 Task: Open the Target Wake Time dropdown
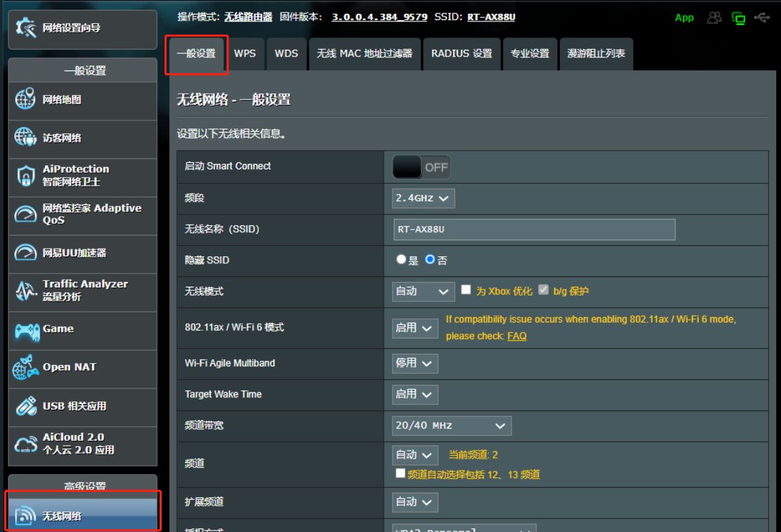[x=415, y=395]
